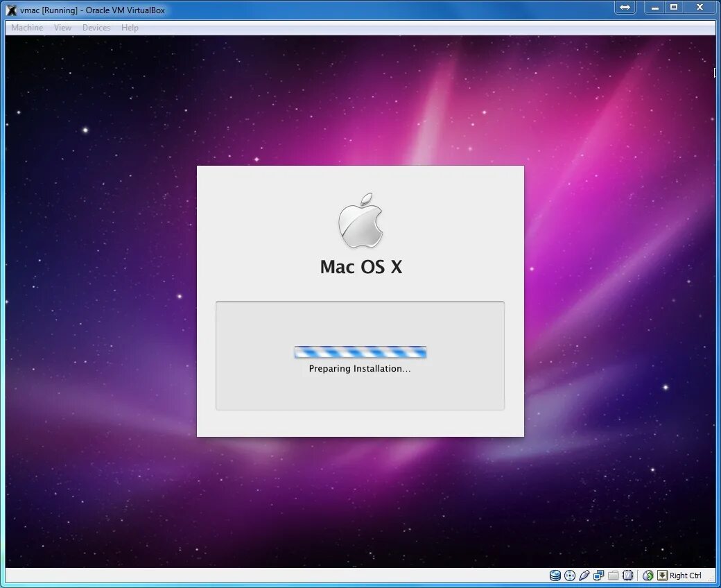Screen dimensions: 721x588
Task: Minimize the VirtualBox window
Action: coord(654,7)
